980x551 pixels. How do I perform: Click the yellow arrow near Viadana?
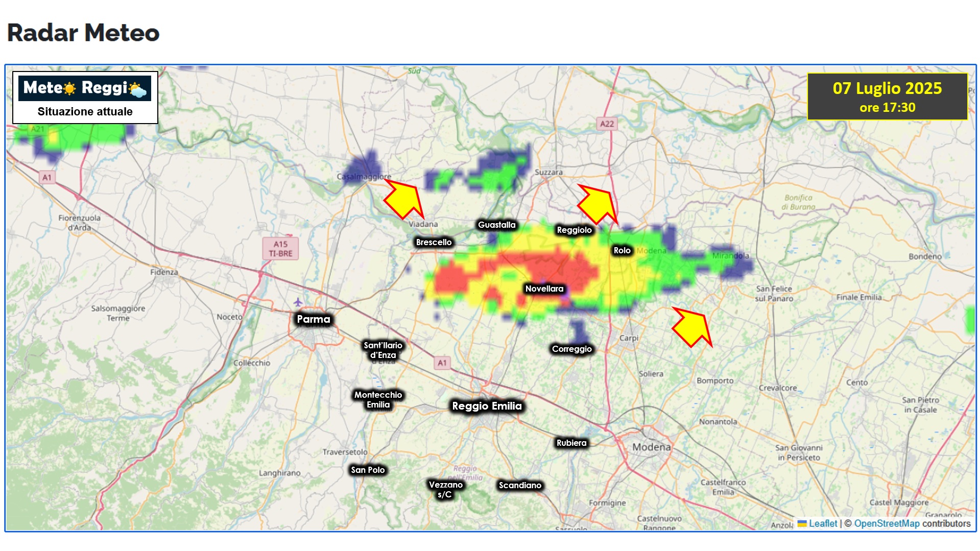pos(404,200)
